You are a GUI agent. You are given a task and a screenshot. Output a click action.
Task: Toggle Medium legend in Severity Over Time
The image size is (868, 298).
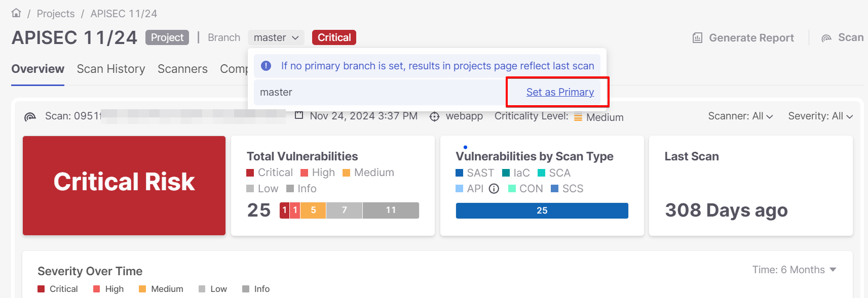click(x=161, y=289)
